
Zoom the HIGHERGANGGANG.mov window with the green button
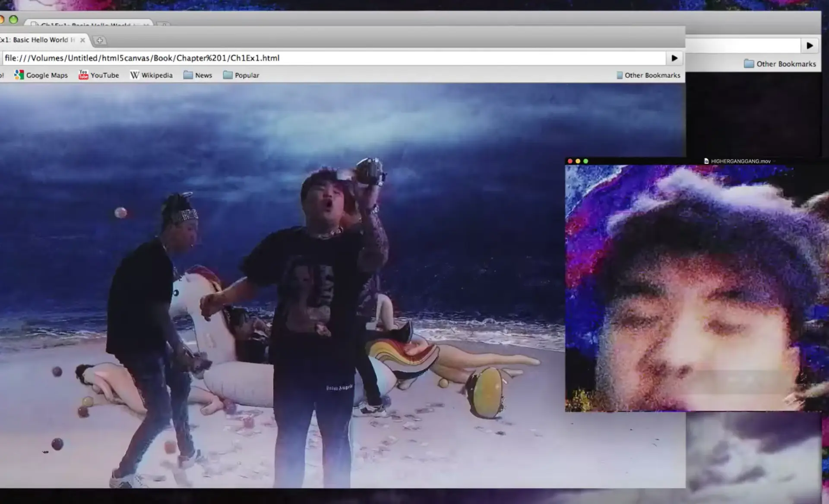[x=585, y=161]
